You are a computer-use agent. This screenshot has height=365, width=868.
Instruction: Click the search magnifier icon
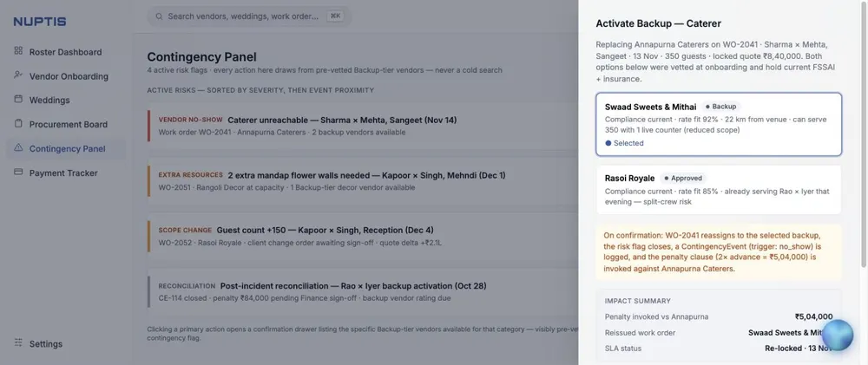[159, 16]
